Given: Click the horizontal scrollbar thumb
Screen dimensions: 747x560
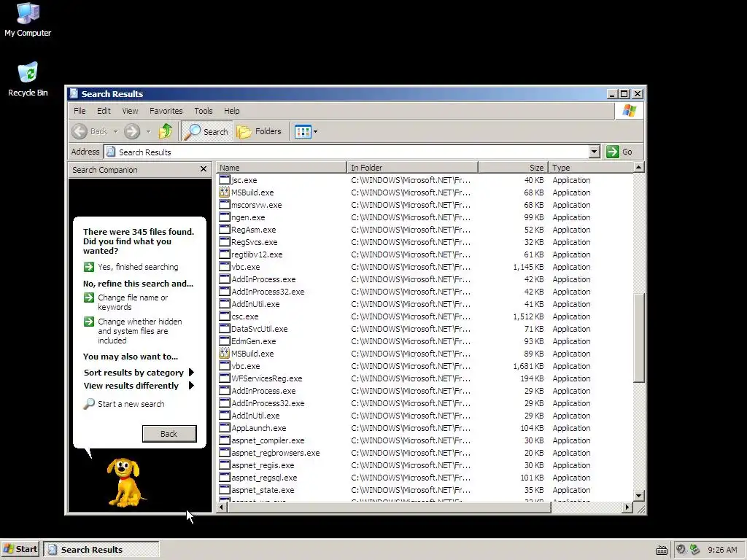Looking at the screenshot, I should click(389, 507).
